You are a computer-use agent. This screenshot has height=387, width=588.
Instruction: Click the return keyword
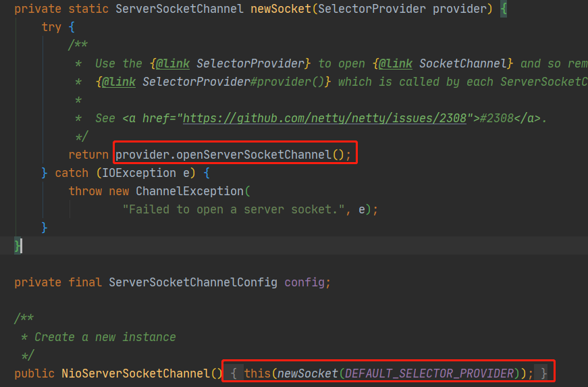click(x=88, y=155)
